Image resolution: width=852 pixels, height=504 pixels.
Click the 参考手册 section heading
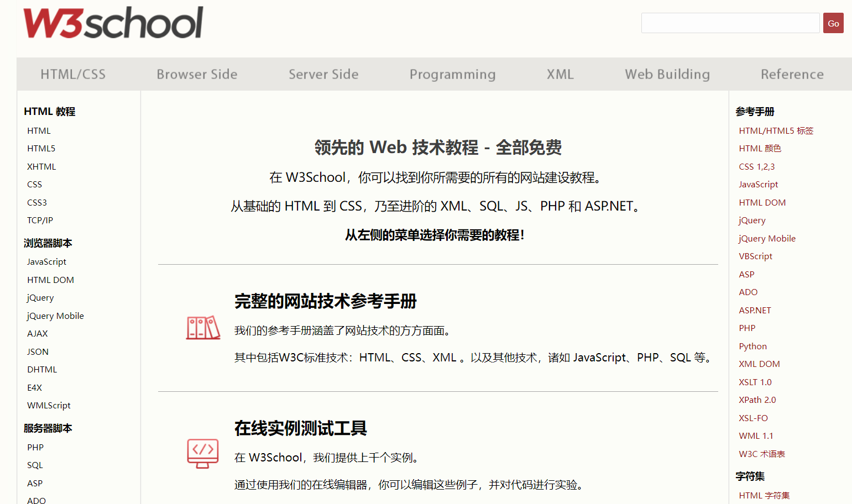(x=755, y=111)
